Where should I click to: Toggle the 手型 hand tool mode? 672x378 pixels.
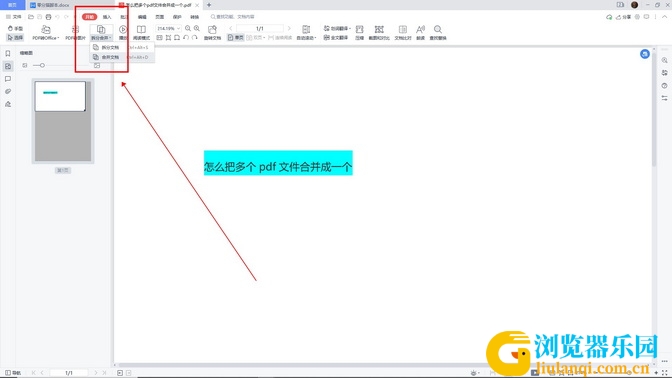[15, 28]
